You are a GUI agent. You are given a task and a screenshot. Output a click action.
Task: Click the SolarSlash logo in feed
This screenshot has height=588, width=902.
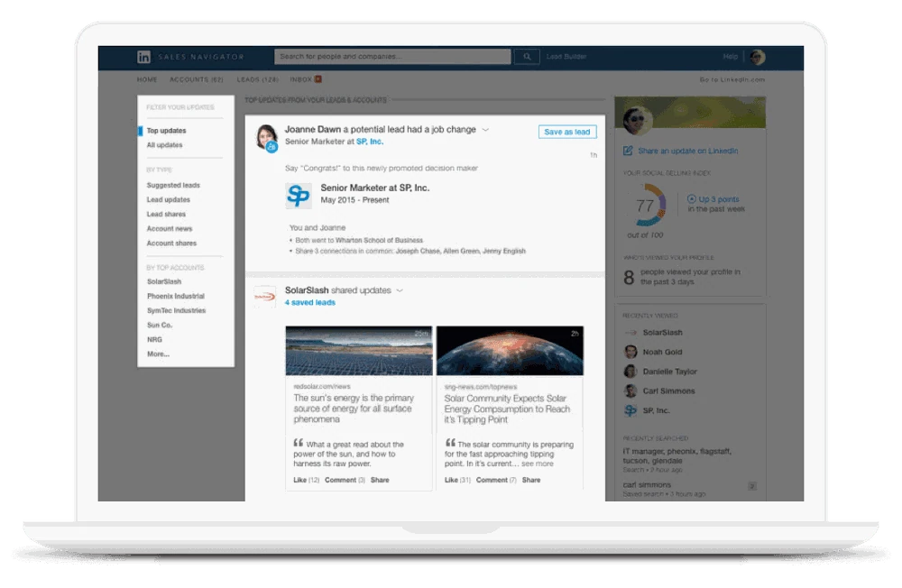point(264,297)
